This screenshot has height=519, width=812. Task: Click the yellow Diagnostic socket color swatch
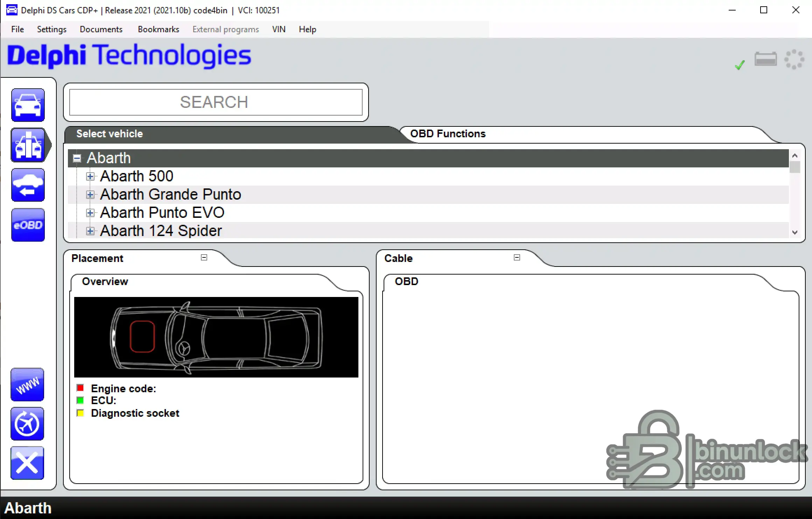click(x=80, y=413)
